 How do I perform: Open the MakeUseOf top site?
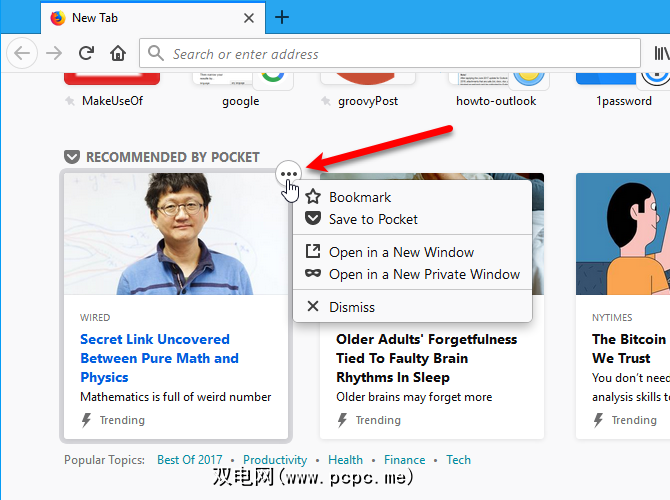(x=112, y=88)
